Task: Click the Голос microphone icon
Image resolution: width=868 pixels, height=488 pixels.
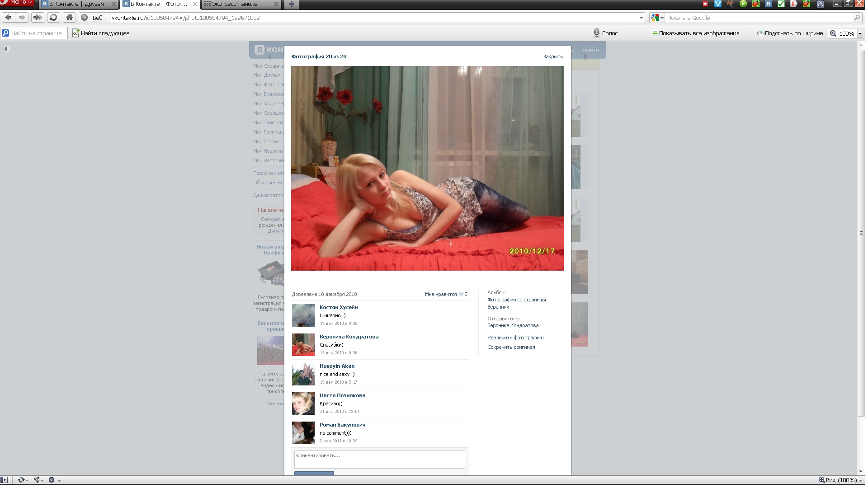Action: [x=596, y=33]
